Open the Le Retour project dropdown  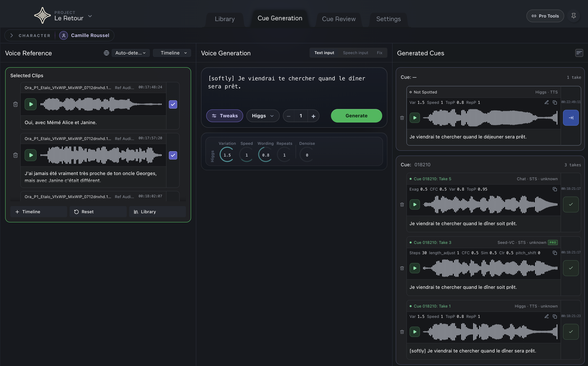90,16
